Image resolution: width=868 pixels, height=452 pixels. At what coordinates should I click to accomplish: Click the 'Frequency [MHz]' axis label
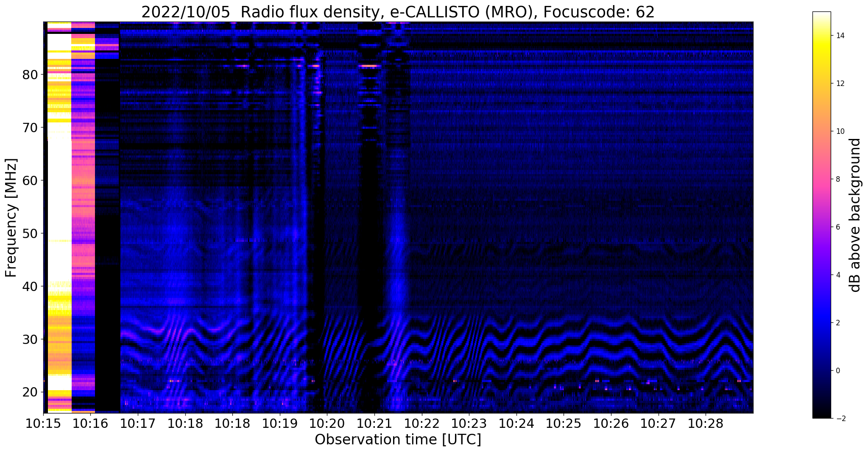click(x=11, y=218)
